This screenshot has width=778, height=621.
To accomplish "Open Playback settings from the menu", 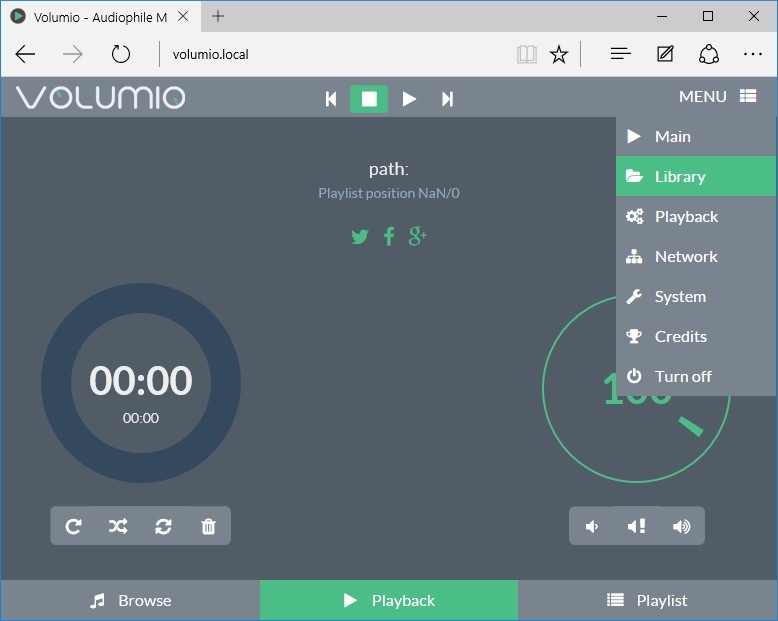I will pos(697,216).
